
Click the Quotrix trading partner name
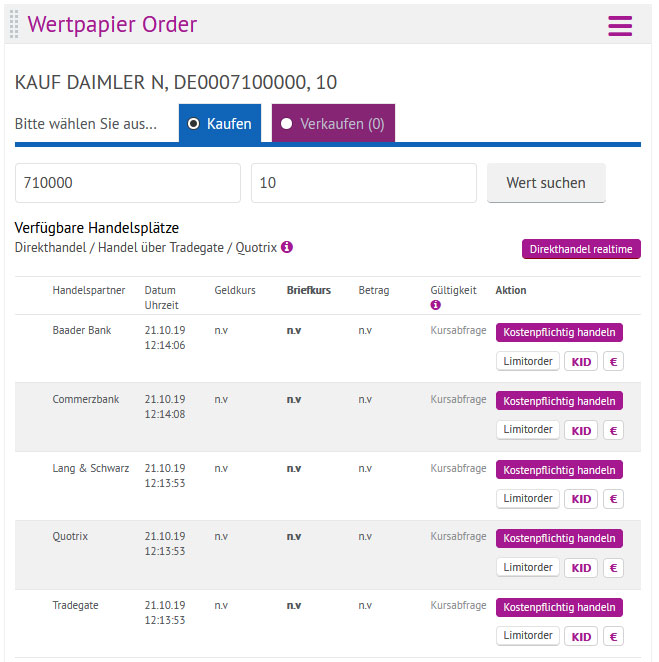(x=70, y=536)
